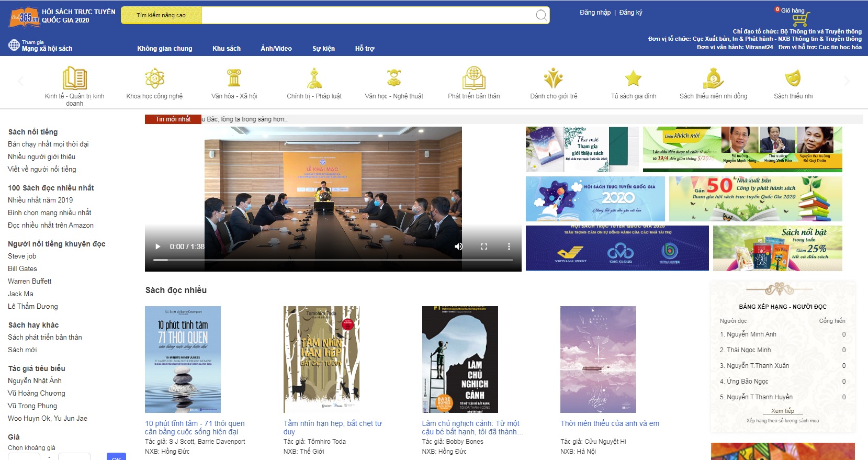Mute the video player sound
This screenshot has height=460, width=868.
coord(459,246)
